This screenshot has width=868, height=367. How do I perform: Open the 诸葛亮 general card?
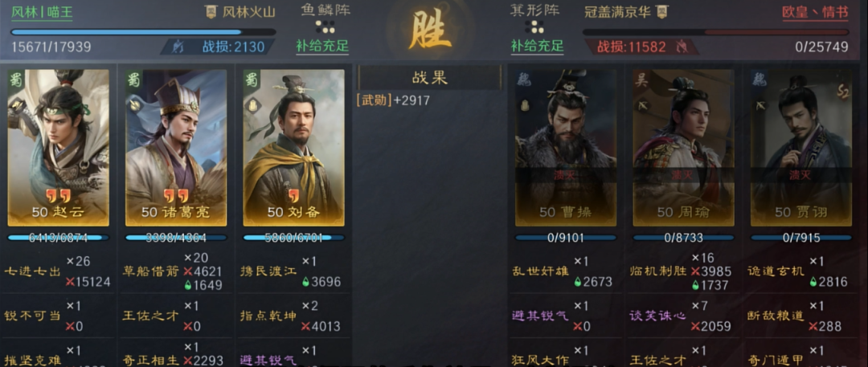pos(176,147)
